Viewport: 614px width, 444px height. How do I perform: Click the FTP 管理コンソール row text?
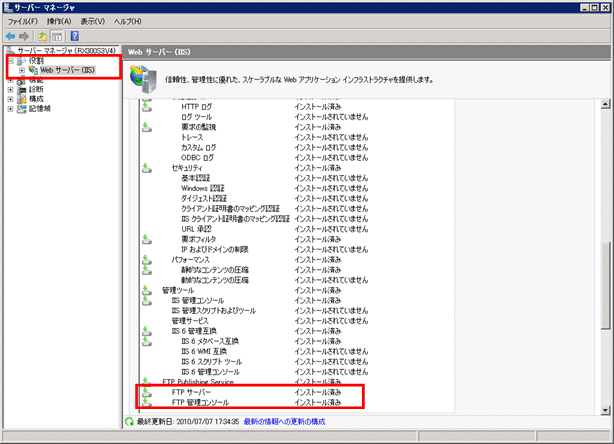(x=200, y=402)
